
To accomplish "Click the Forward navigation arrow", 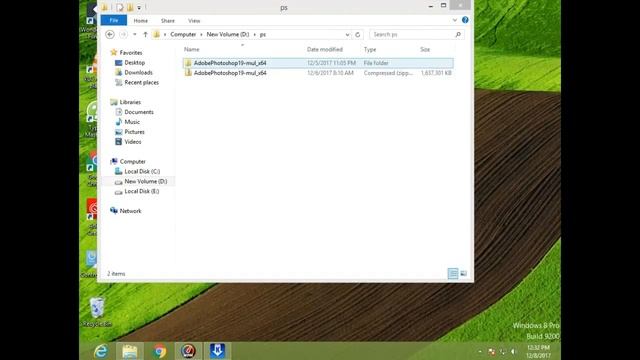I will tap(123, 35).
